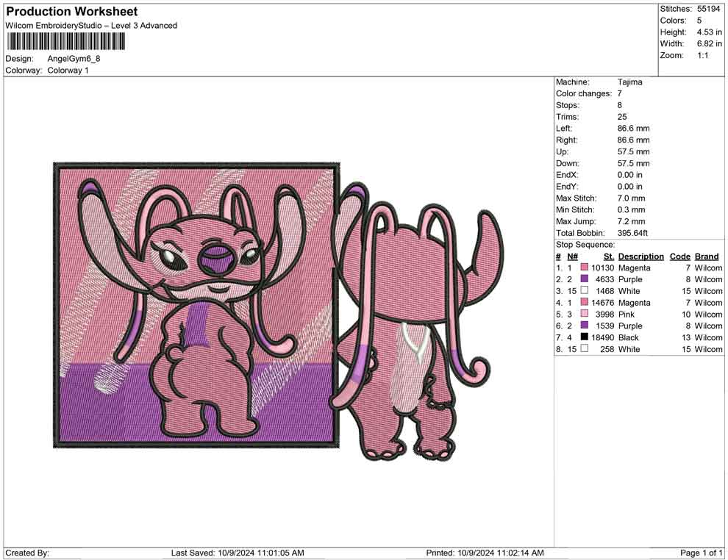Click the 'Created By:' footer label
This screenshot has width=728, height=560.
click(x=27, y=553)
